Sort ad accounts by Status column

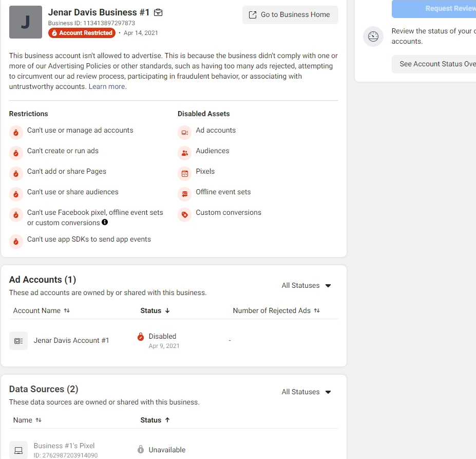tap(155, 311)
